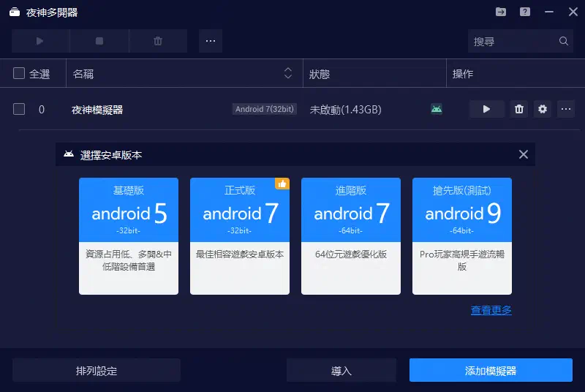585x392 pixels.
Task: Toggle the 全選 select all checkbox
Action: (19, 73)
